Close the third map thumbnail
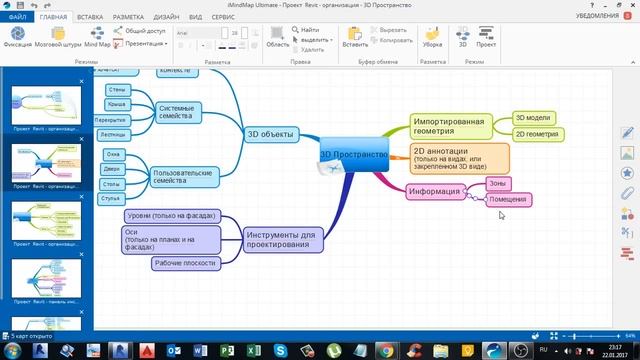Screen dimensions: 640x360 [82, 197]
